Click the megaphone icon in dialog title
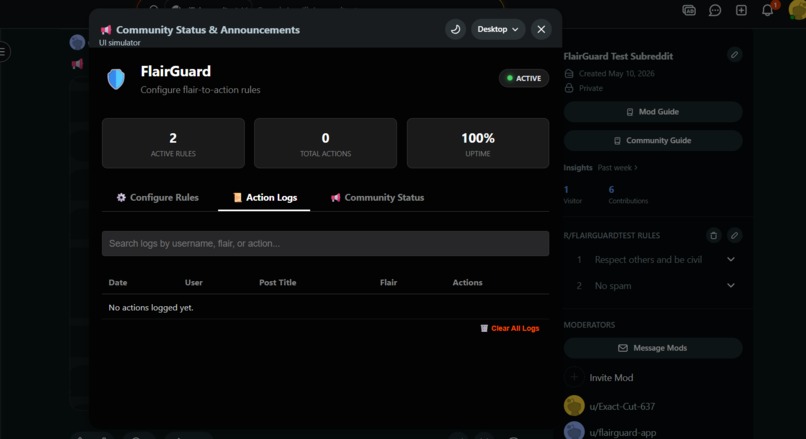The image size is (806, 439). click(x=106, y=30)
